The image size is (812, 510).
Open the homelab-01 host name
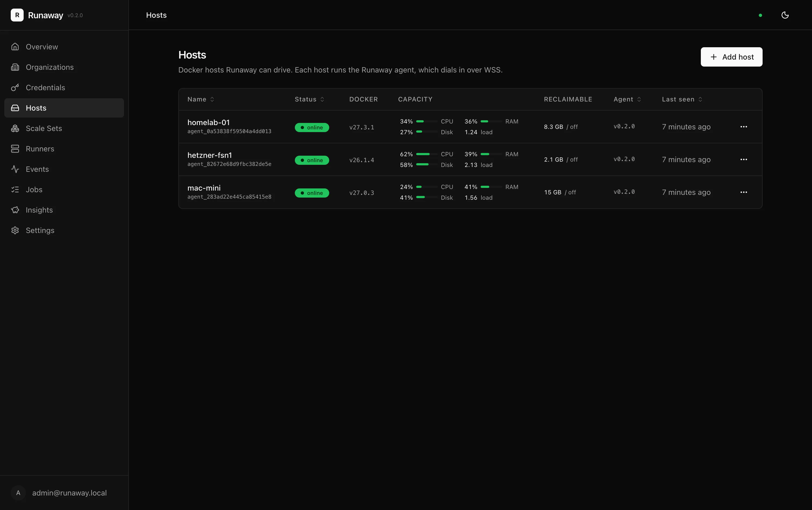(208, 122)
